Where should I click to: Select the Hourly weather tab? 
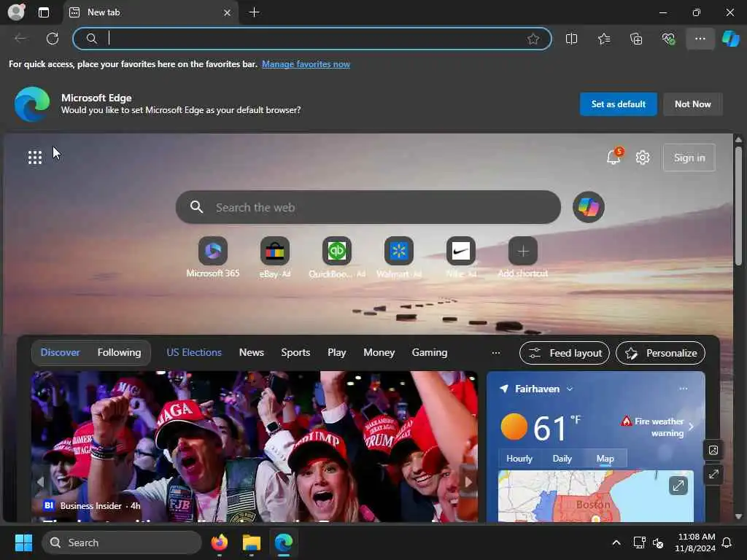(x=519, y=459)
